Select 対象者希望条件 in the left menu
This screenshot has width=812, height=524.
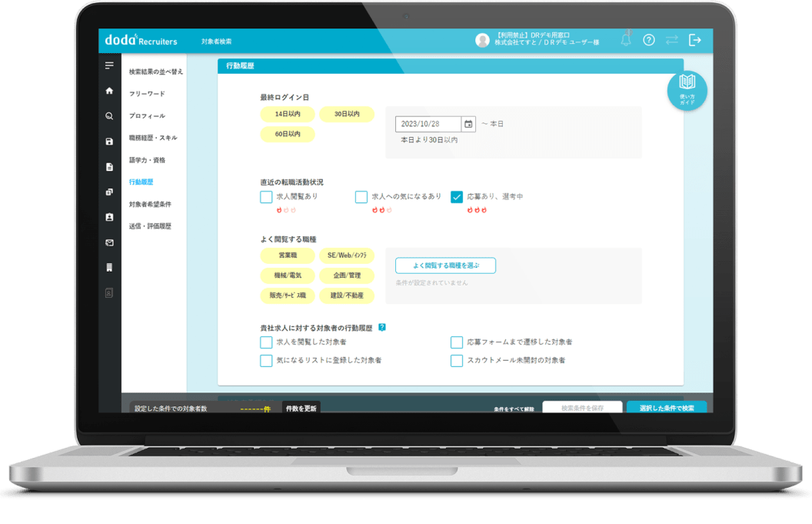(150, 205)
